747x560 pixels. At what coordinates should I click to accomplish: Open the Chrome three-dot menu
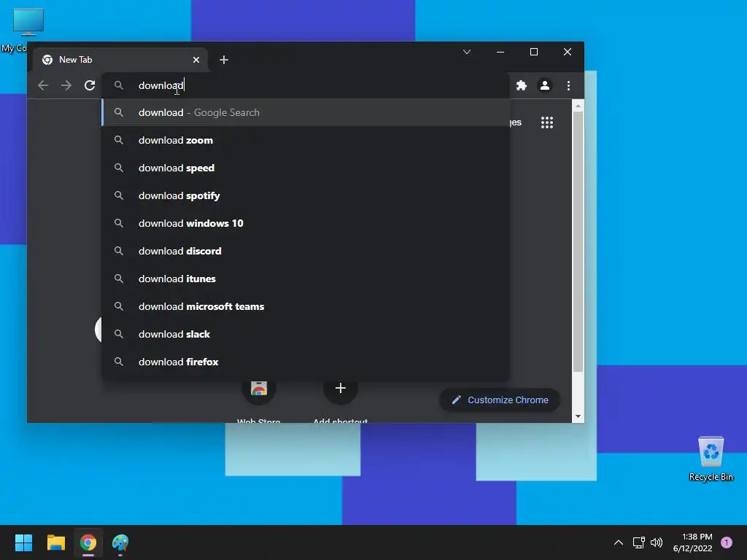pos(568,85)
